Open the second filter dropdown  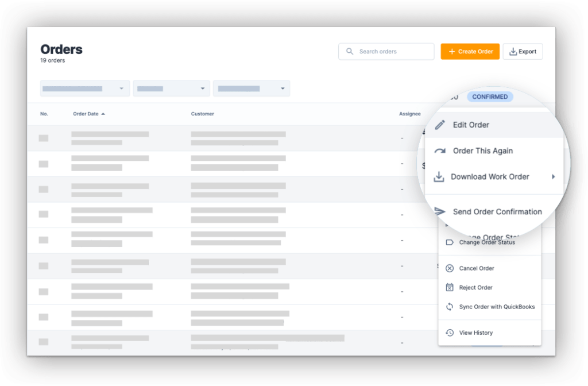[171, 88]
